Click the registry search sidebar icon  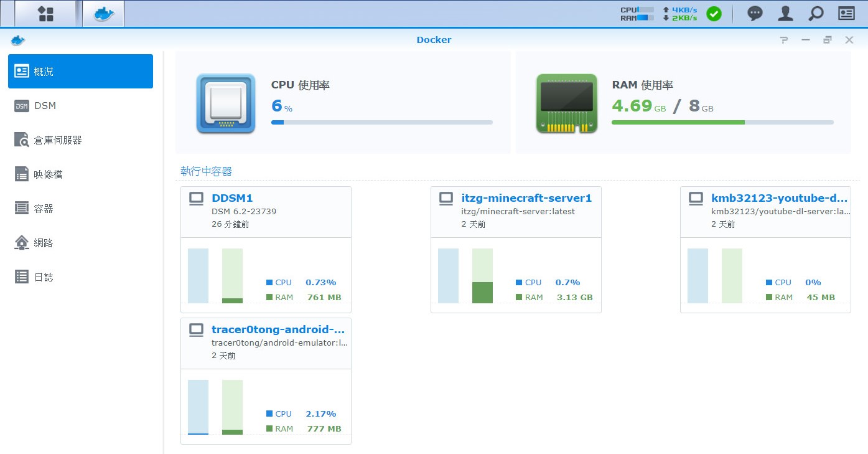coord(22,140)
